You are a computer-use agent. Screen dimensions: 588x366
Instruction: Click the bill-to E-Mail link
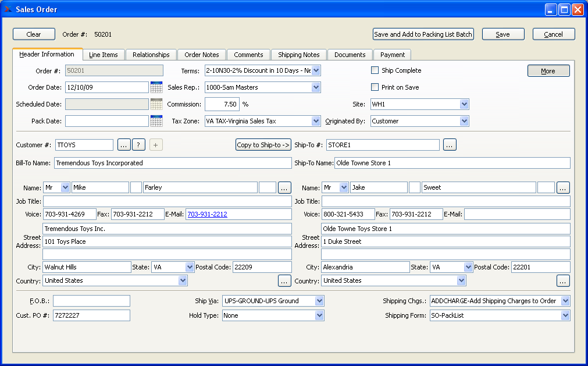pyautogui.click(x=207, y=214)
